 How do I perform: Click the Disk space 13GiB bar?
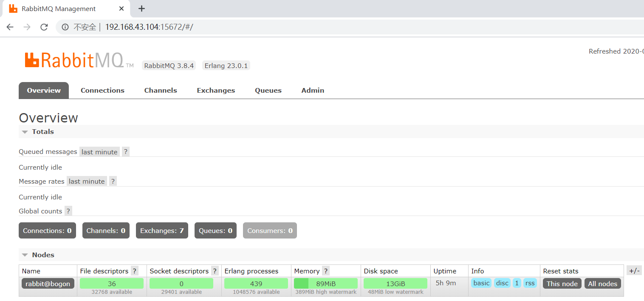[x=395, y=284]
